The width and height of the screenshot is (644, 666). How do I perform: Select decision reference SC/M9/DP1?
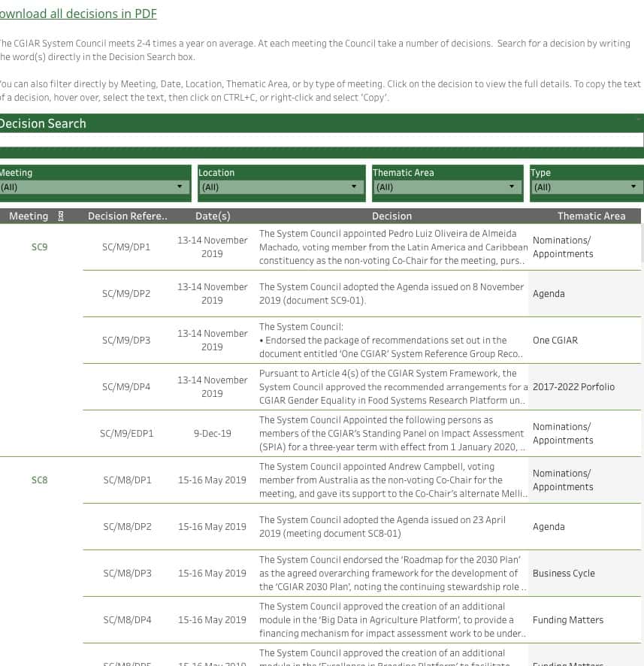126,247
